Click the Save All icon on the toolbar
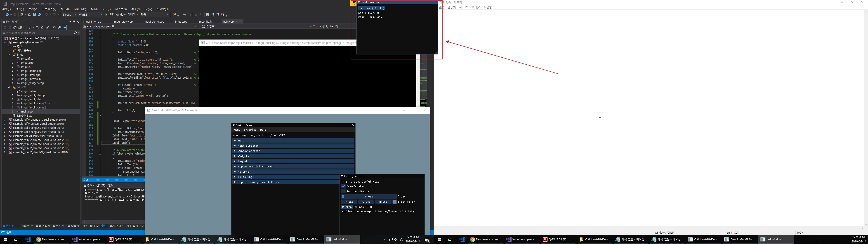 [39, 14]
